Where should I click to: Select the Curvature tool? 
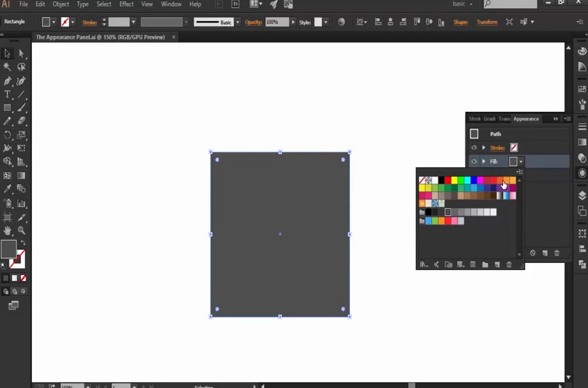tap(21, 81)
